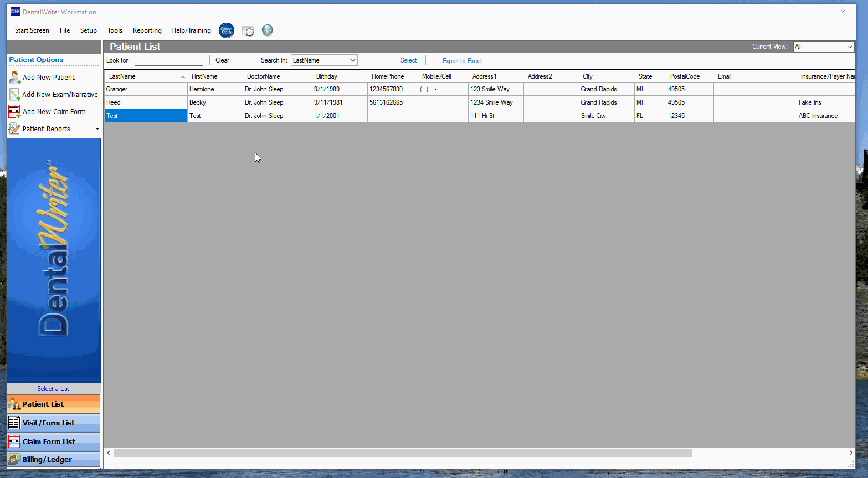Viewport: 868px width, 478px height.
Task: Select the highlighted Test last name cell
Action: click(146, 116)
